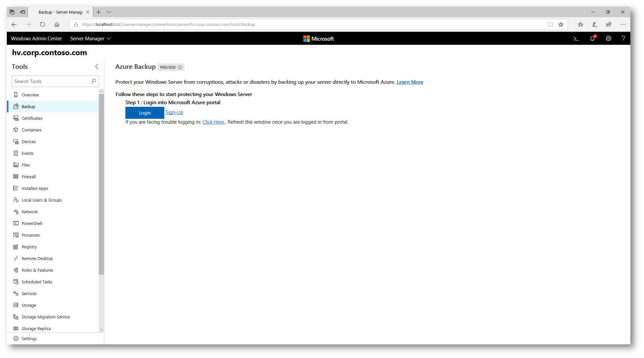Open the notifications bell icon

coord(592,39)
